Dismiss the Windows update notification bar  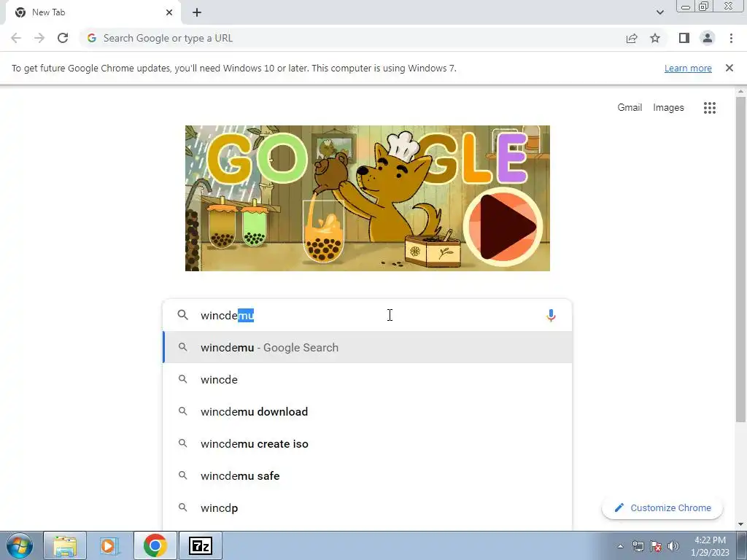(729, 68)
